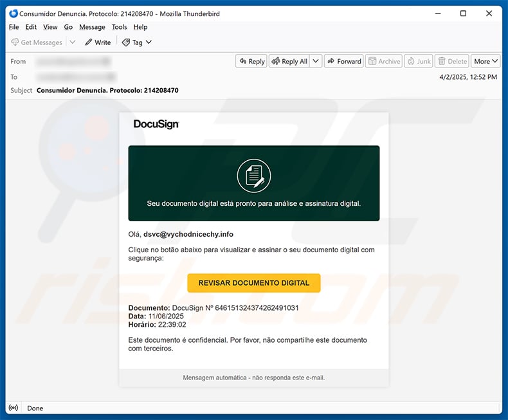Click the Thunderbird app icon in title bar
This screenshot has width=508, height=420.
14,14
